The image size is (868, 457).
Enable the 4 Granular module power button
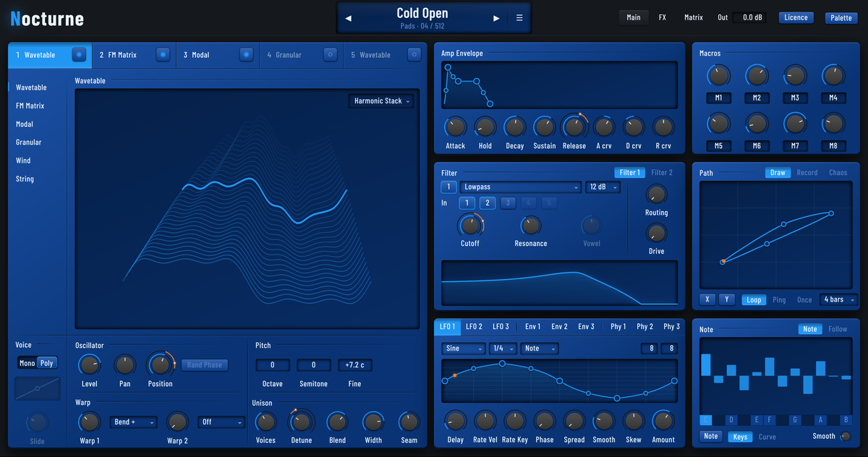(x=331, y=54)
